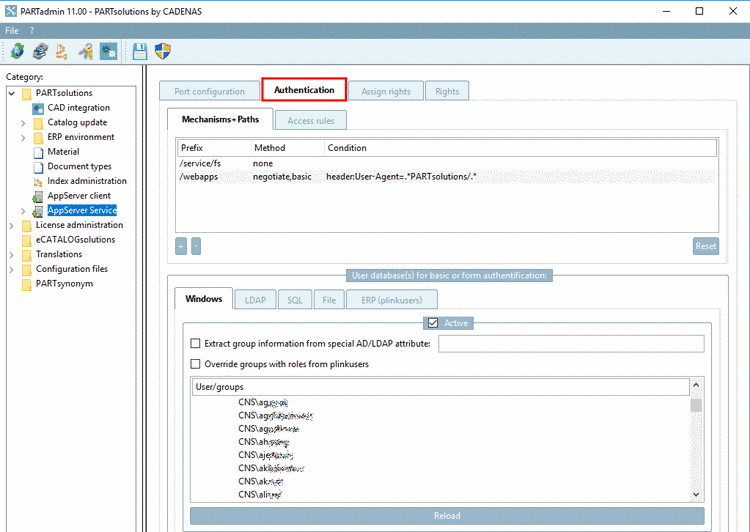Click the Condition column header

click(520, 148)
